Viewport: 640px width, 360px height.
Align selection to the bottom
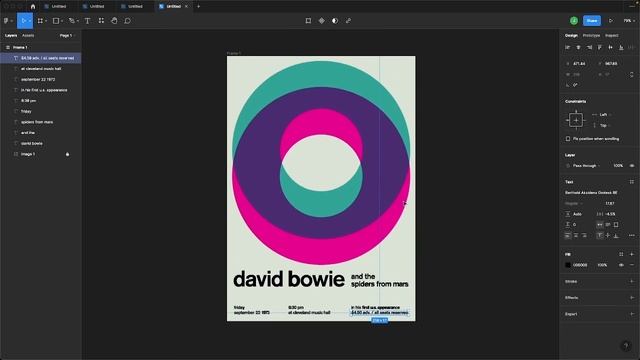point(621,47)
